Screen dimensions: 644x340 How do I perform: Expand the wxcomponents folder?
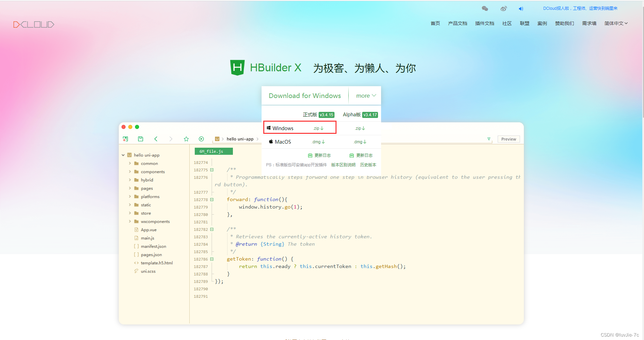point(130,221)
